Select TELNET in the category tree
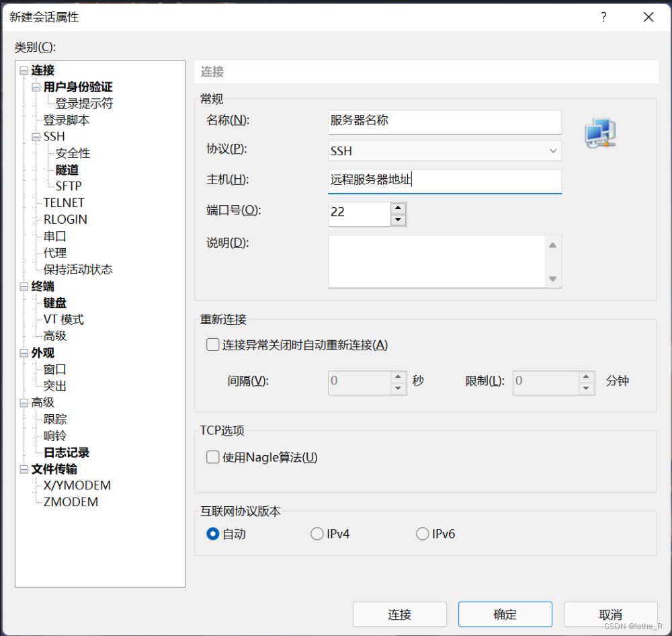The height and width of the screenshot is (636, 672). click(x=64, y=203)
